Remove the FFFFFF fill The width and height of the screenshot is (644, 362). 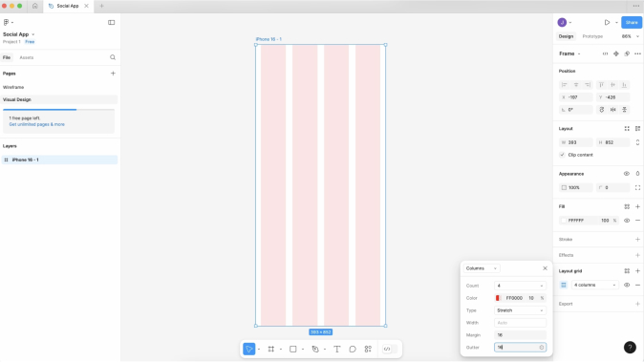click(x=637, y=221)
